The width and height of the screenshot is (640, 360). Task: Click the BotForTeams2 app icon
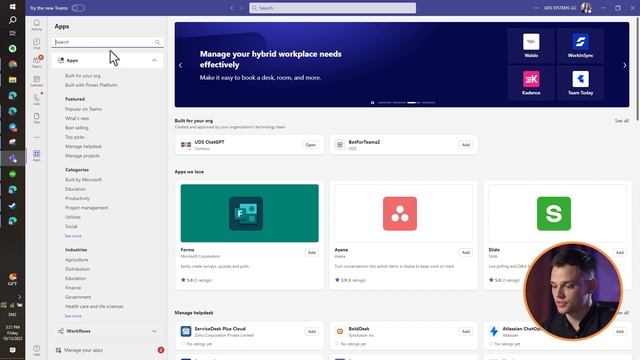(x=340, y=145)
